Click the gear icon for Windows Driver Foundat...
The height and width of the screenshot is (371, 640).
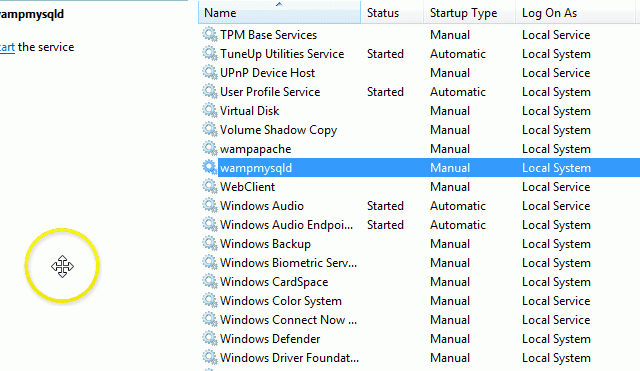(210, 357)
